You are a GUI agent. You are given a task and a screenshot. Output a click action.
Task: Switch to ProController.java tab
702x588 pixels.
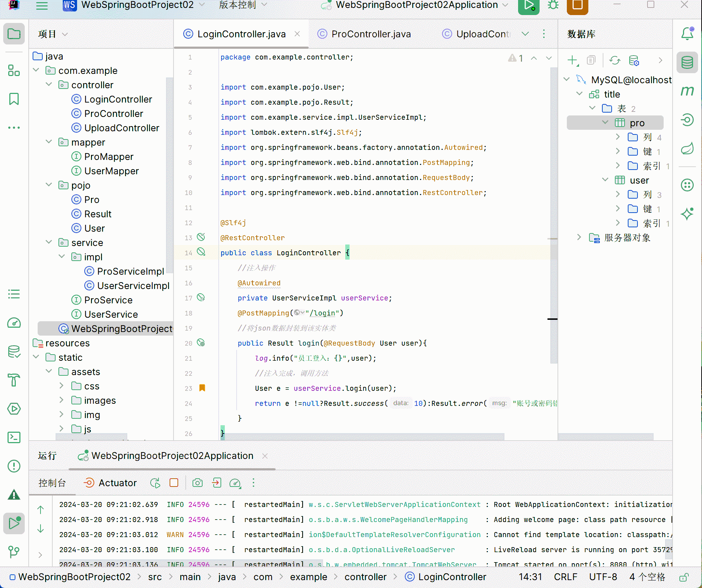[371, 34]
